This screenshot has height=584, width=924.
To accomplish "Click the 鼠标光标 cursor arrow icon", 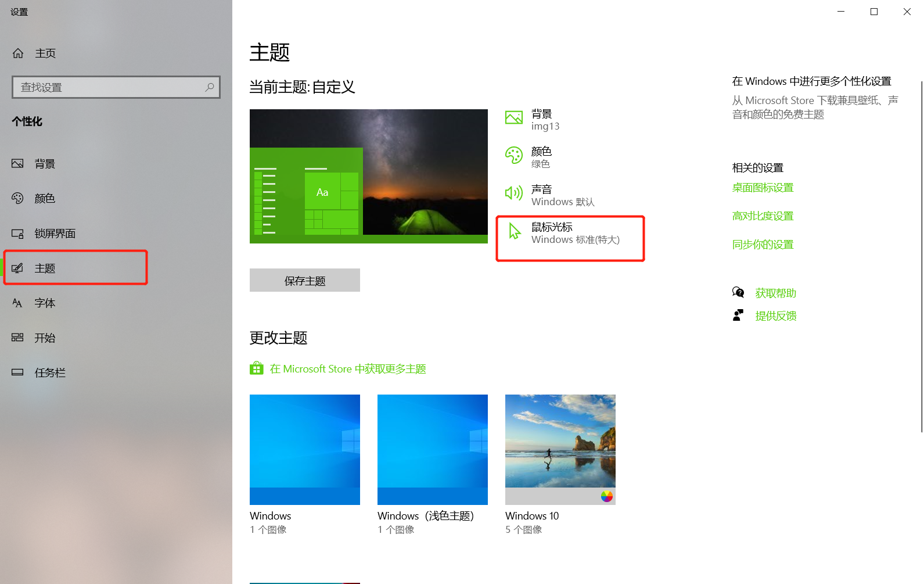I will click(x=515, y=231).
